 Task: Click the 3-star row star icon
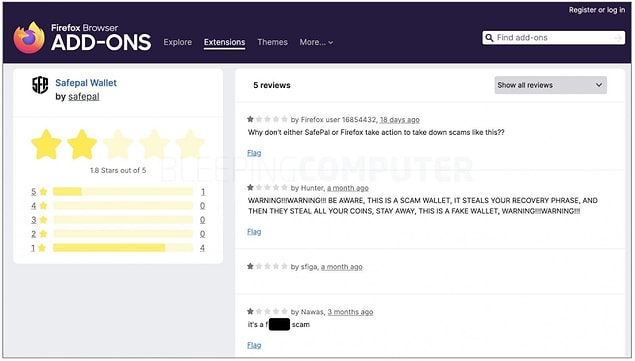[x=43, y=220]
